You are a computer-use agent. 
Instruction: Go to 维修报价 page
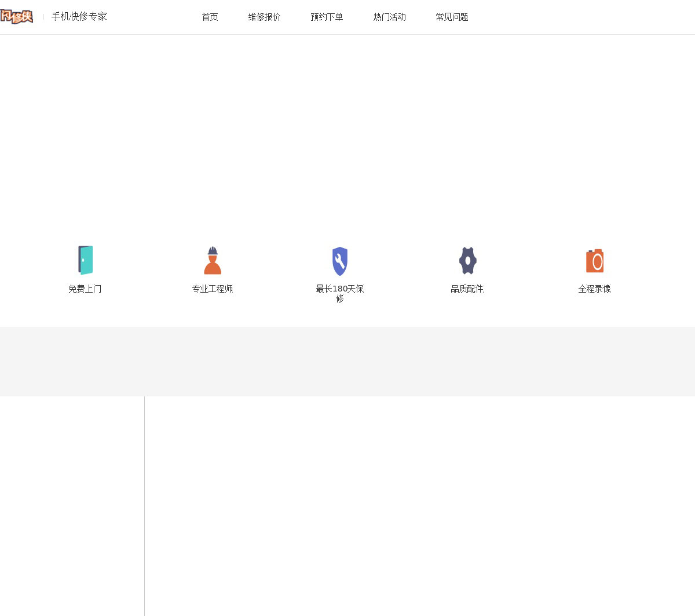pos(264,17)
